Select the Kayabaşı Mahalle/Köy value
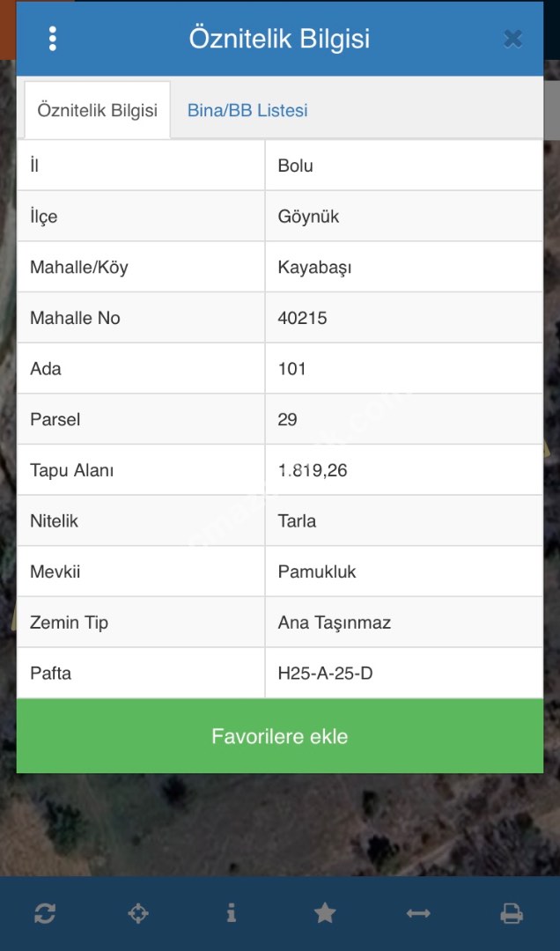 pos(314,267)
